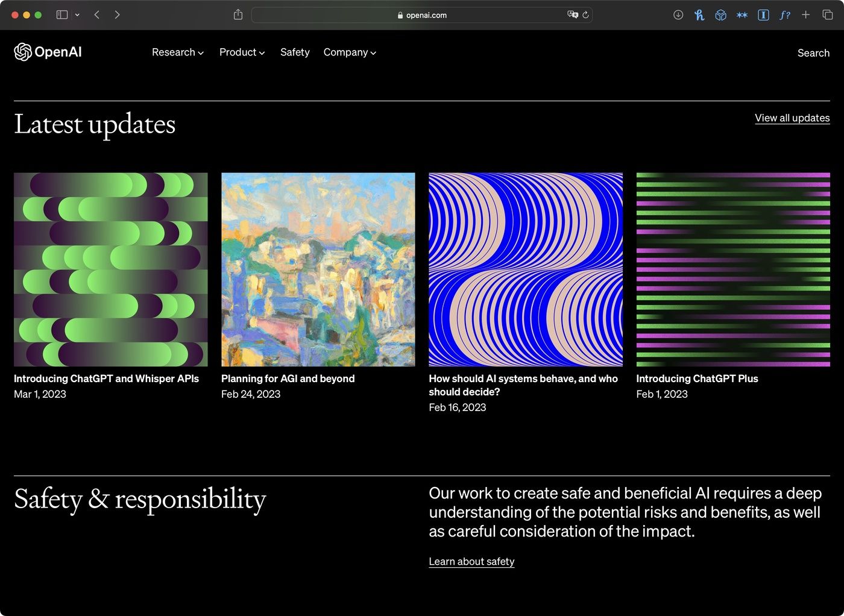
Task: Expand the Product menu
Action: (242, 52)
